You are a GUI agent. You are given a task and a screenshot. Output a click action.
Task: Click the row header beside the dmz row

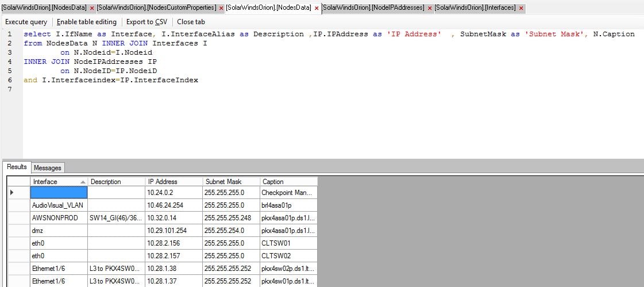click(19, 231)
